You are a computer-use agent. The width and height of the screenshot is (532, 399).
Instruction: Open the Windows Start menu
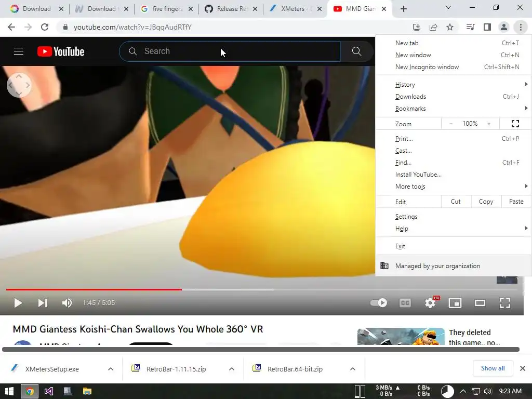tap(9, 391)
